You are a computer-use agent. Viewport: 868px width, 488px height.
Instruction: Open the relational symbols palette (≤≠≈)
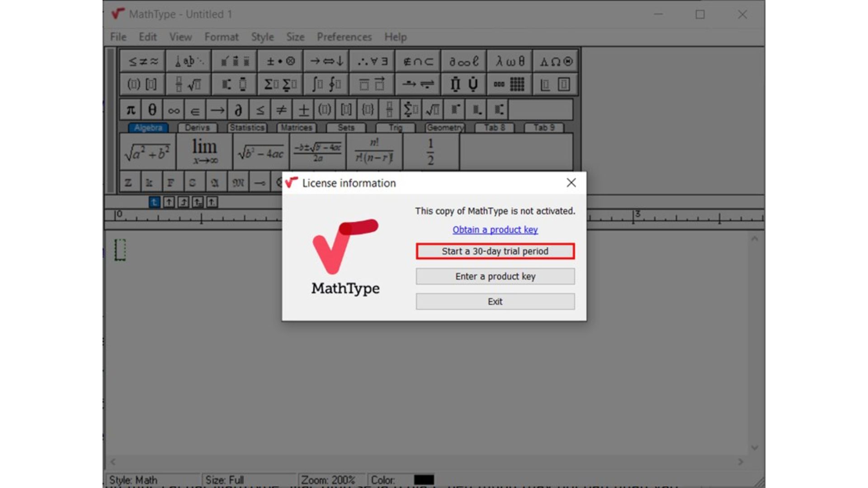point(143,61)
